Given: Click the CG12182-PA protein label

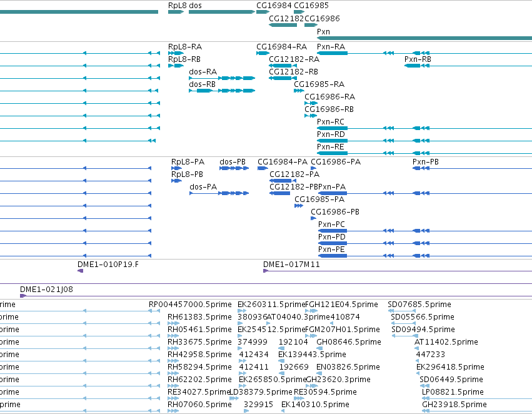Looking at the screenshot, I should pos(294,174).
